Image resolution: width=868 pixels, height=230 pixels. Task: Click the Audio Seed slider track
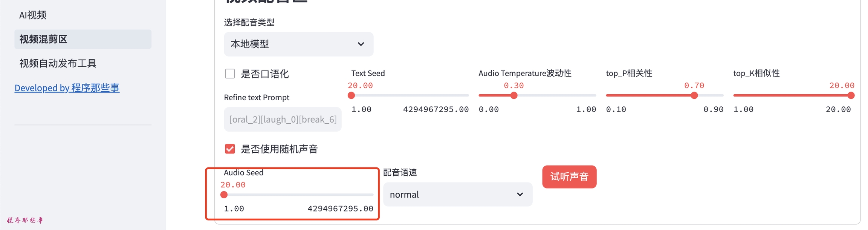pyautogui.click(x=301, y=195)
